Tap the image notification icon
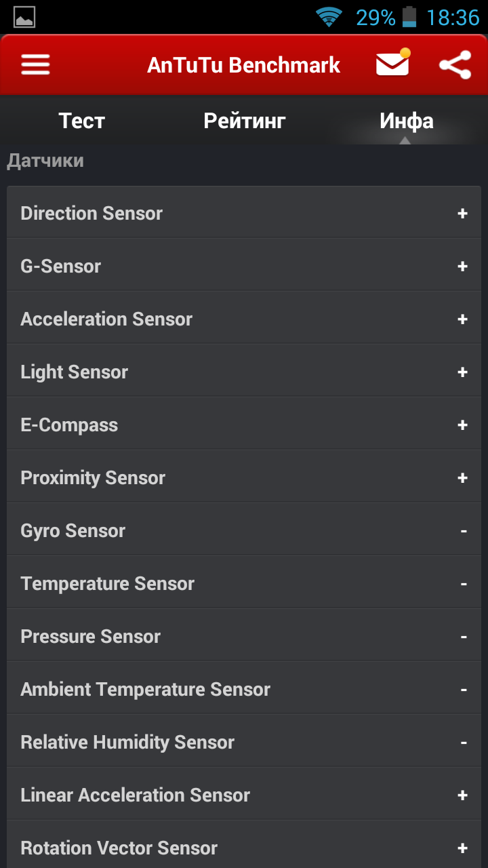Viewport: 488px width, 868px height. point(24,17)
